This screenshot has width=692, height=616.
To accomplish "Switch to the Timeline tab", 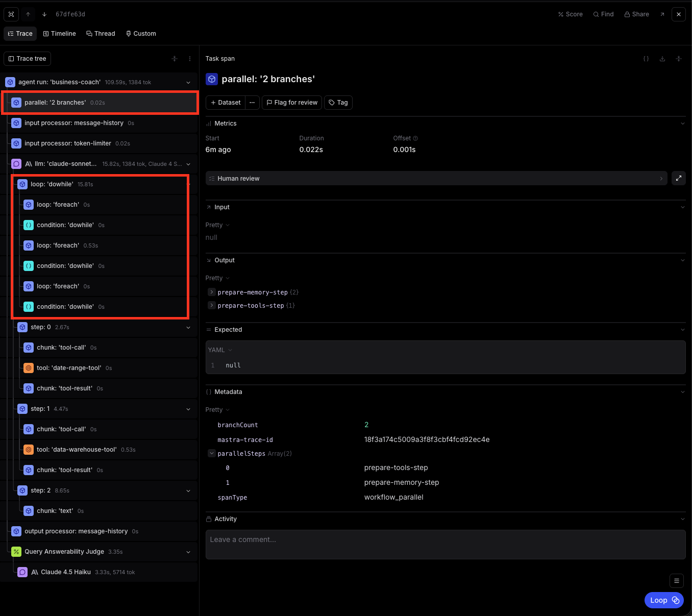I will point(60,33).
